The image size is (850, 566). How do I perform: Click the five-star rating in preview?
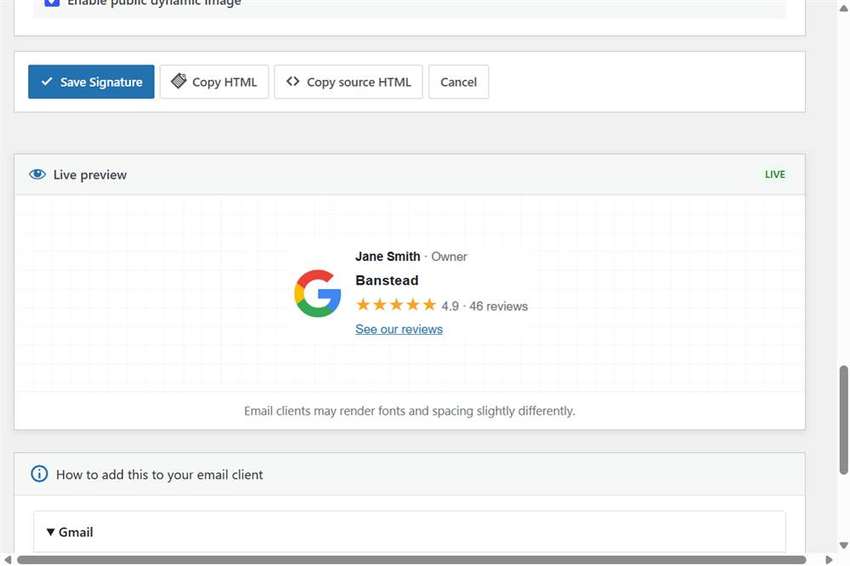pos(396,305)
